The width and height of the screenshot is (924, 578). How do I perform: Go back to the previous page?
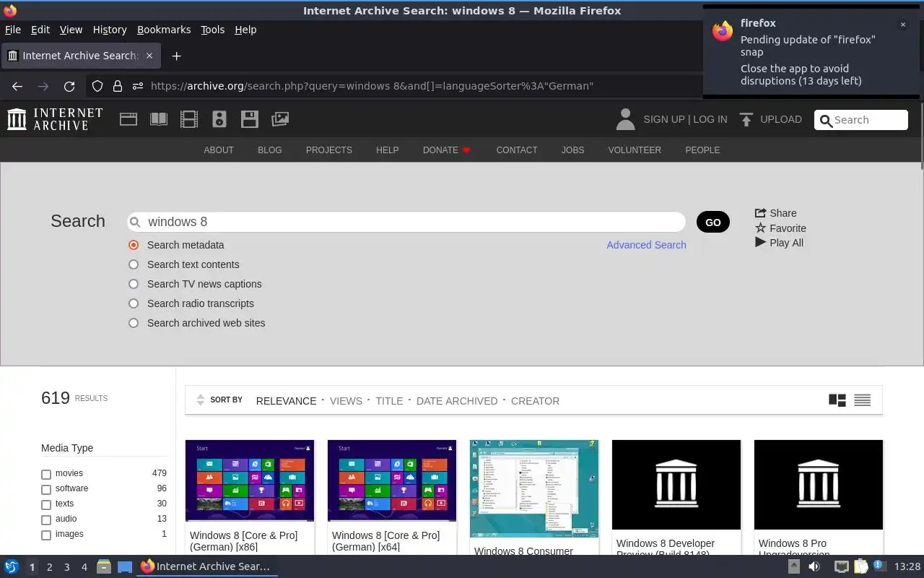coord(17,86)
